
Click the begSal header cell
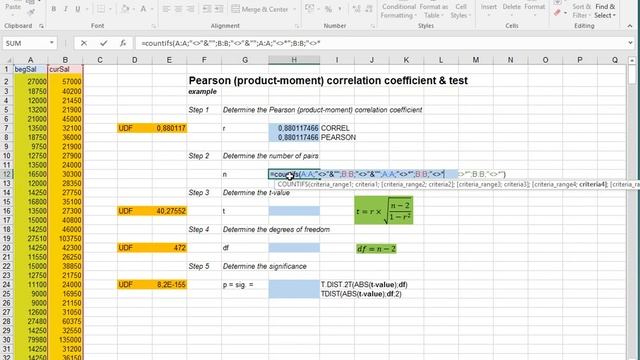[x=31, y=69]
